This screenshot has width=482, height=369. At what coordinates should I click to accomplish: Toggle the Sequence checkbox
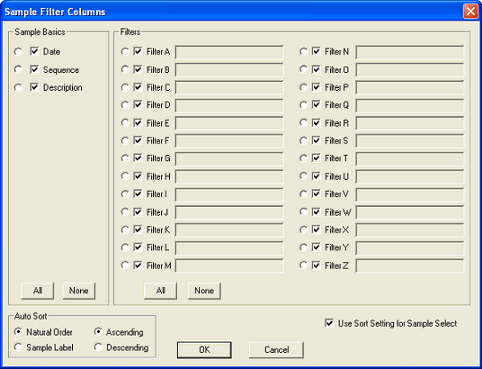point(34,69)
